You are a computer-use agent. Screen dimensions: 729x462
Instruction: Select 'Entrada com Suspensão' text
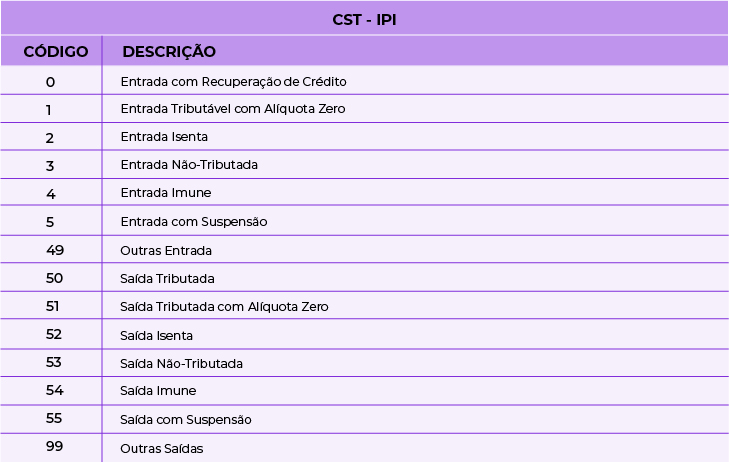point(193,221)
